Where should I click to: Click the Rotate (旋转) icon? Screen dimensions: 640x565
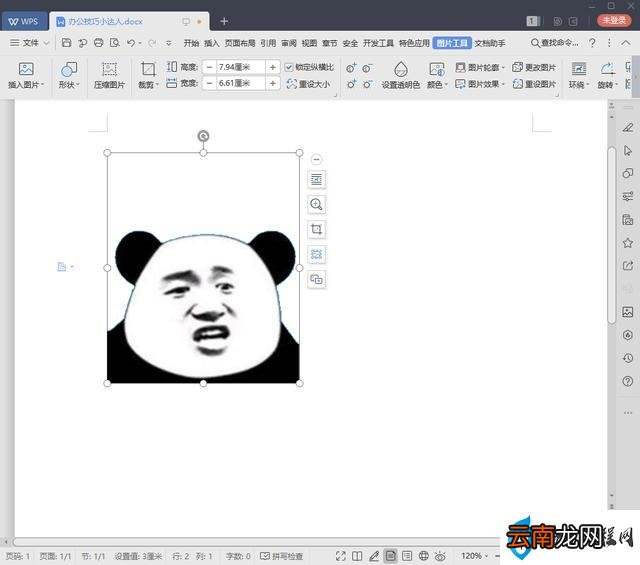607,69
